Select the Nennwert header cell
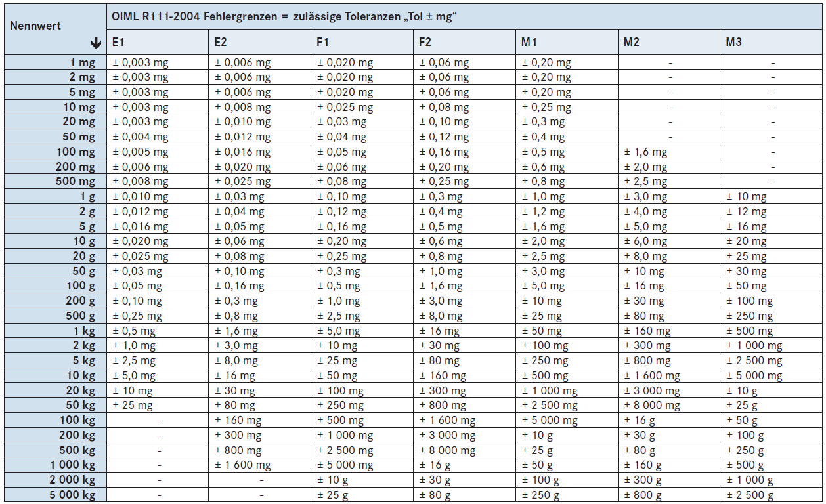This screenshot has height=504, width=826. coord(36,26)
